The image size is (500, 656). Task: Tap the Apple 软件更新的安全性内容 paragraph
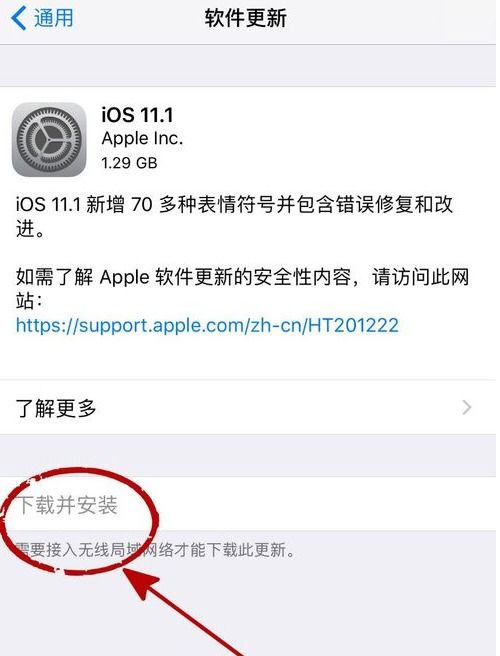[242, 289]
